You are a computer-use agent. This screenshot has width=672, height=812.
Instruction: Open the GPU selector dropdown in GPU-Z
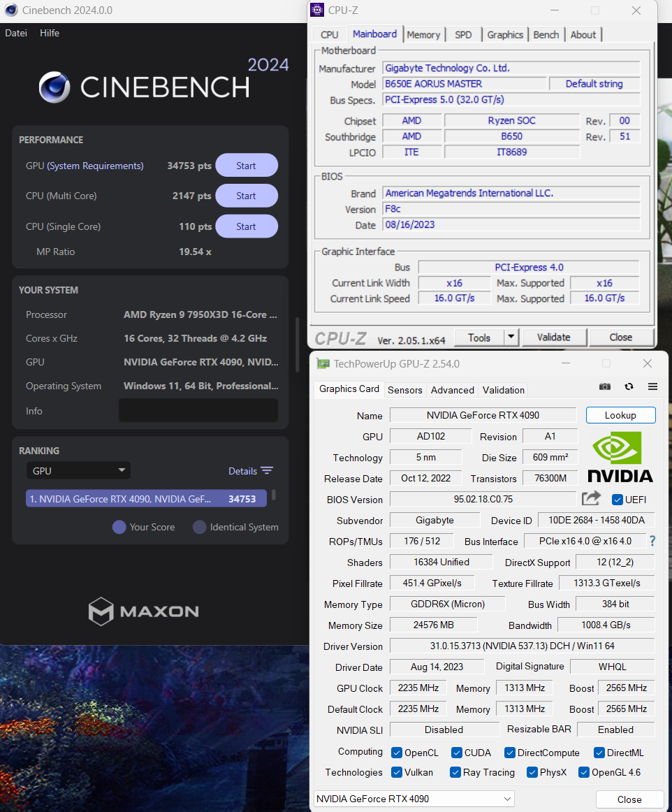pos(414,799)
